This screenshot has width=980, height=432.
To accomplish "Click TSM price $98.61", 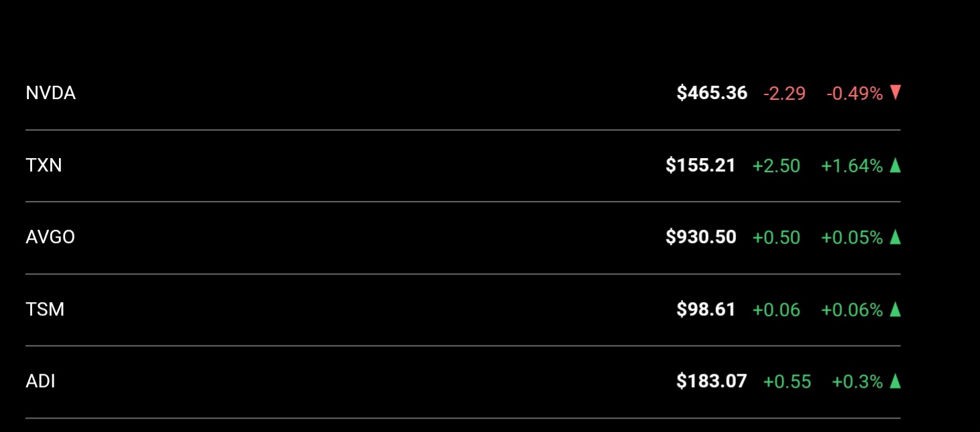I will (x=706, y=309).
